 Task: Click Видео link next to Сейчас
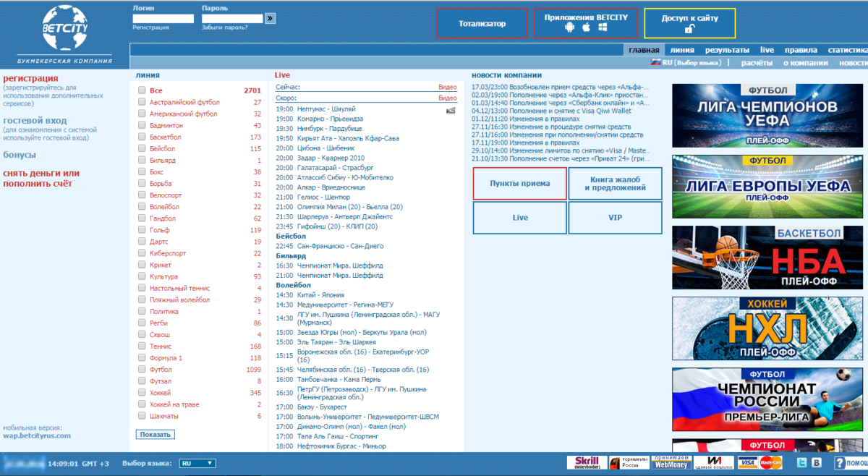[x=448, y=87]
